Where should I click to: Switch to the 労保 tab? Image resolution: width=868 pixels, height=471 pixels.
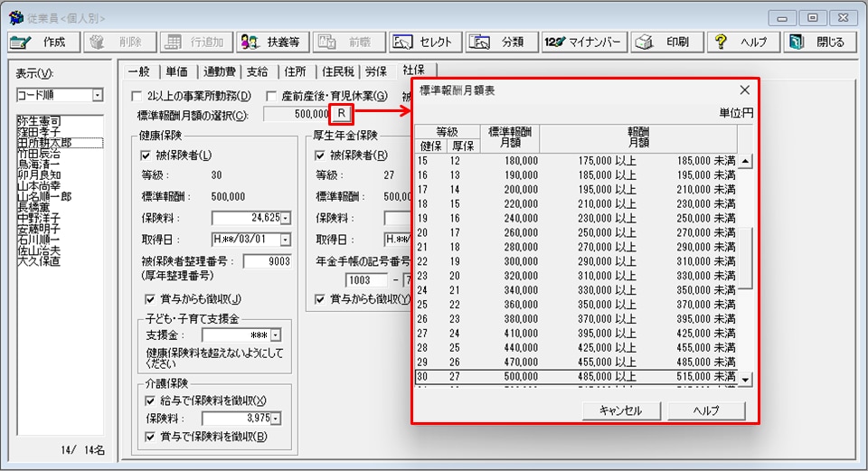[x=376, y=71]
